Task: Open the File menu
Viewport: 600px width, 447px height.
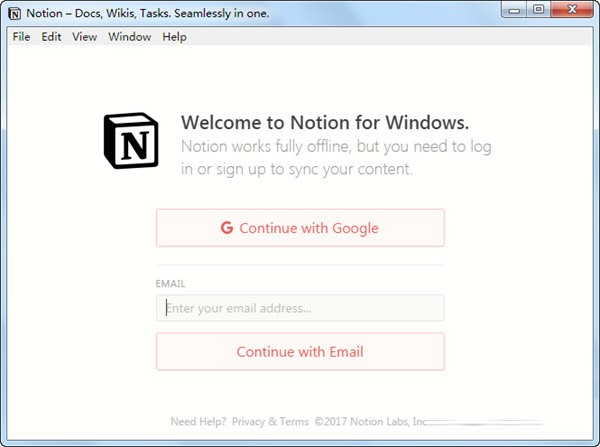Action: (x=21, y=37)
